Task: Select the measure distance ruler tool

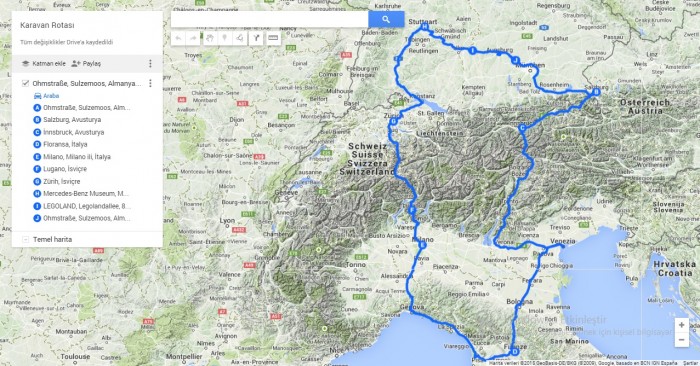Action: [x=273, y=38]
